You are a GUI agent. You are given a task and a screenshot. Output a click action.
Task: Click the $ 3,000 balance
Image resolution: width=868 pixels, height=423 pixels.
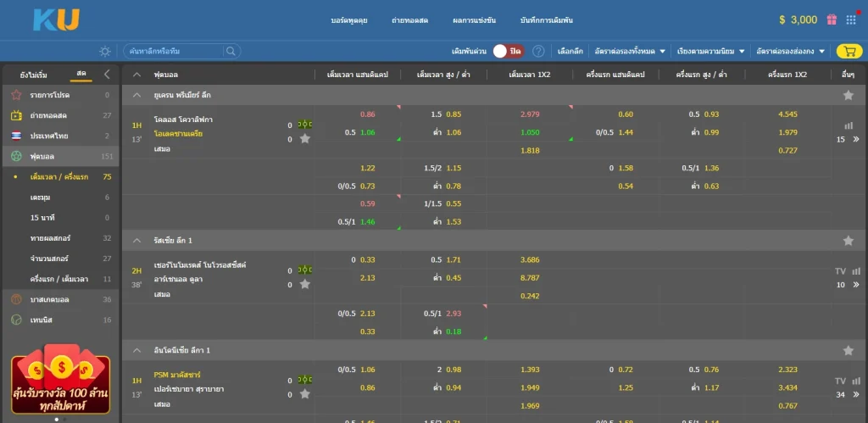click(x=798, y=20)
